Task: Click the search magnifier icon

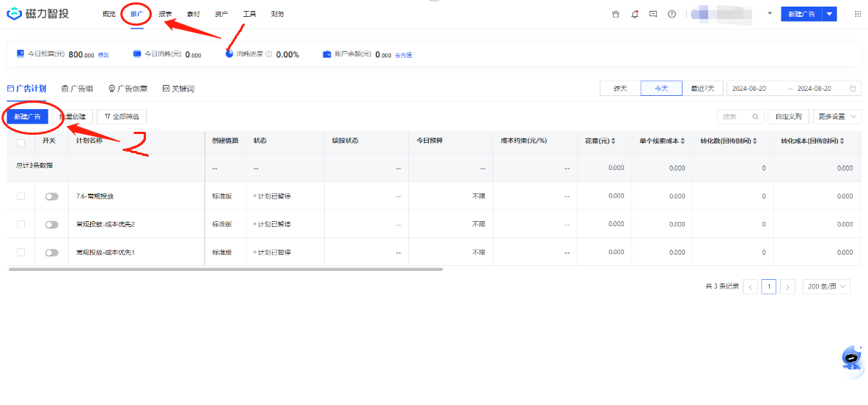Action: point(755,116)
